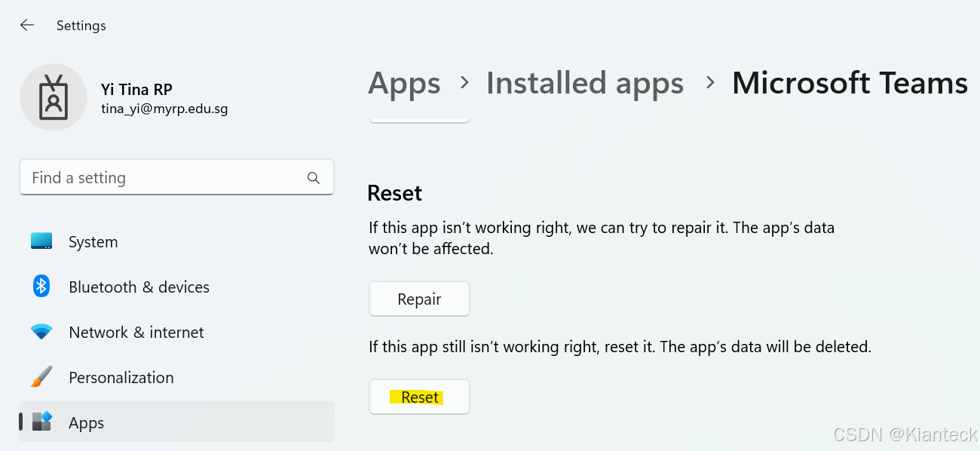This screenshot has width=980, height=451.
Task: Open the user profile avatar picture
Action: click(54, 97)
